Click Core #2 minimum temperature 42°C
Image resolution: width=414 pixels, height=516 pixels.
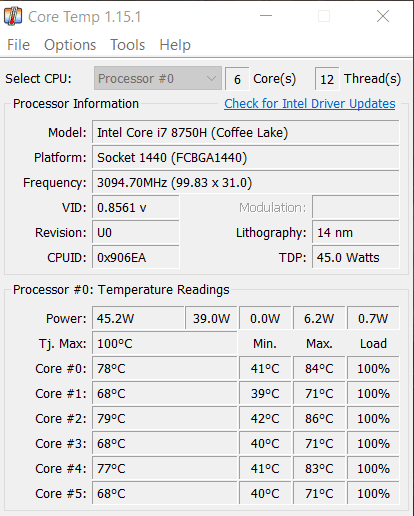(265, 419)
